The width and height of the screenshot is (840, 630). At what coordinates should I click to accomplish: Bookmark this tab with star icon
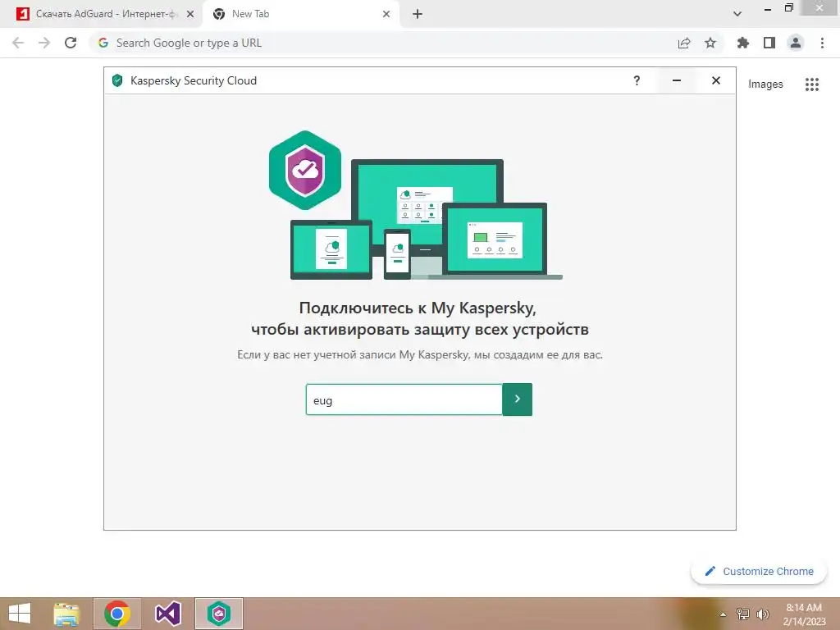pyautogui.click(x=710, y=43)
